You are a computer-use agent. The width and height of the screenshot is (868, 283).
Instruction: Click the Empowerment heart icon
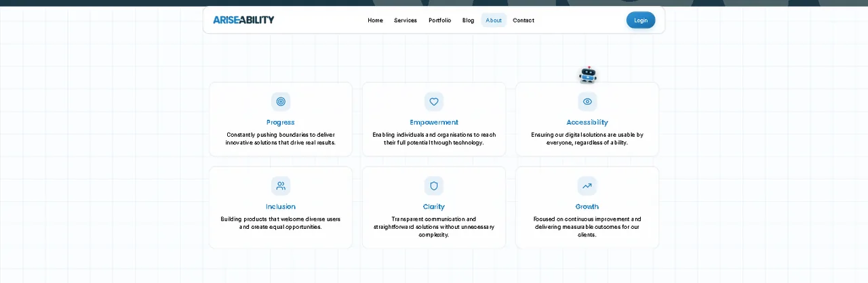click(x=434, y=102)
